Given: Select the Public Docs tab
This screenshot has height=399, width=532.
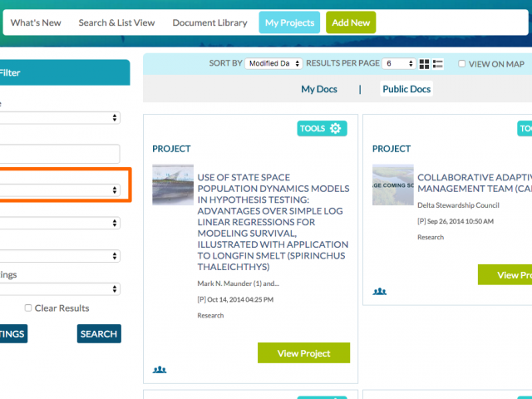Looking at the screenshot, I should 406,89.
